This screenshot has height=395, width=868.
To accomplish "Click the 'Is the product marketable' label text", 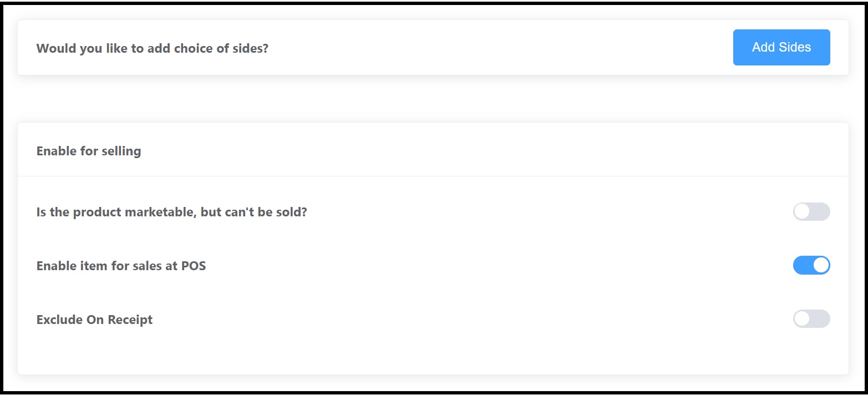I will [171, 212].
